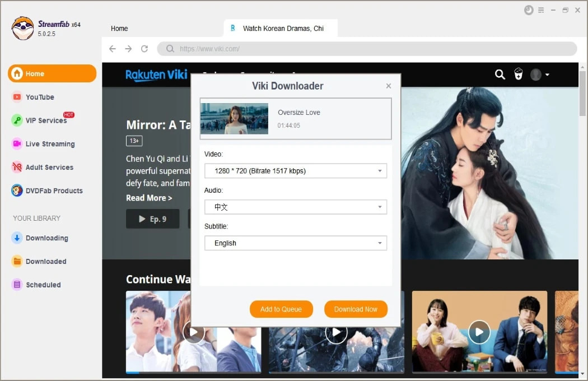Open Viki site search
The height and width of the screenshot is (381, 588).
tap(500, 75)
